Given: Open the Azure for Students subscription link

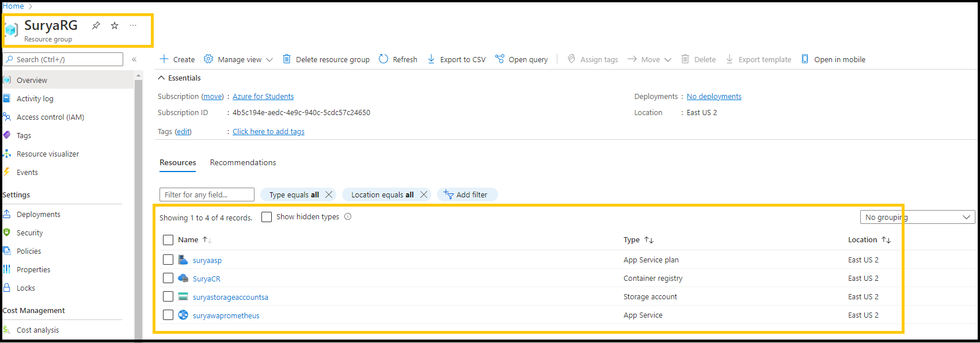Looking at the screenshot, I should click(263, 97).
